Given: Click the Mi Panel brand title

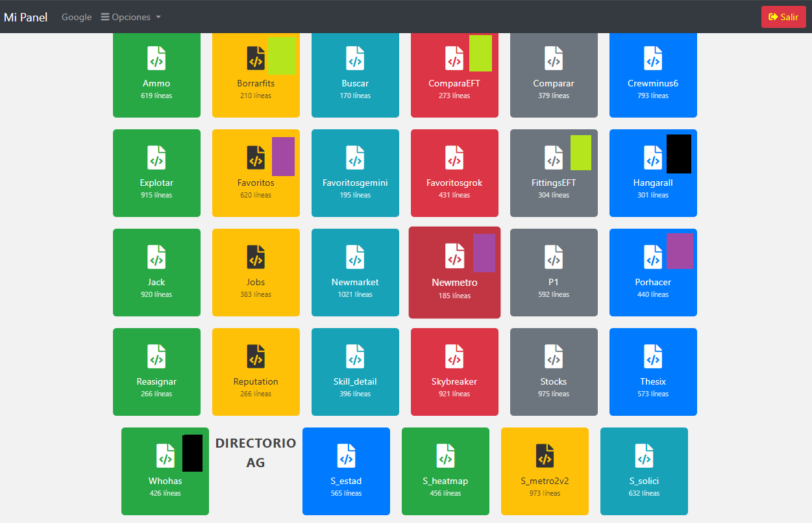Looking at the screenshot, I should click(x=26, y=17).
